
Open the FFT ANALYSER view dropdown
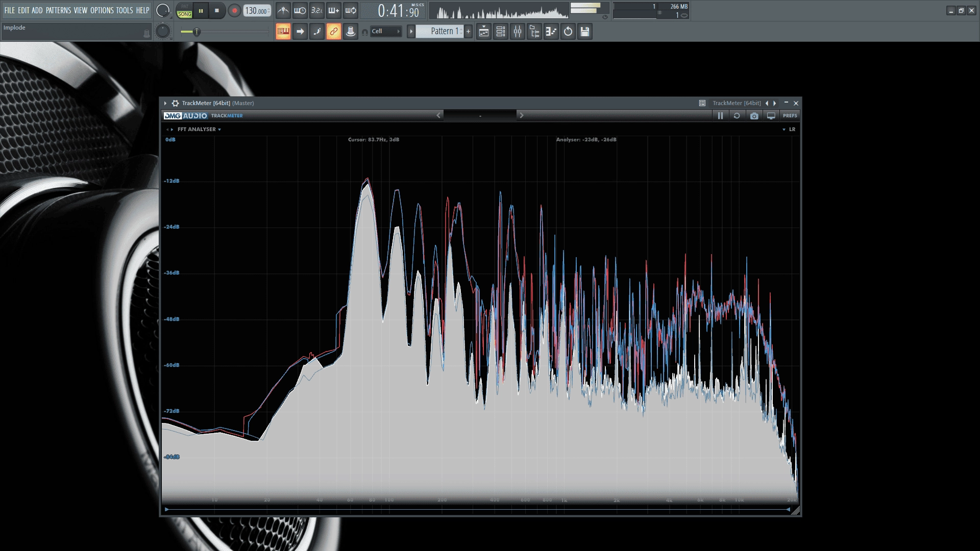click(199, 130)
